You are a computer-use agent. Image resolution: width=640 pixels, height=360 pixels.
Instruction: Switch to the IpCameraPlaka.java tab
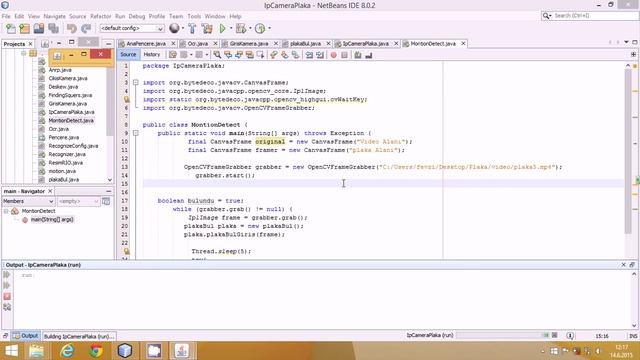(x=365, y=44)
